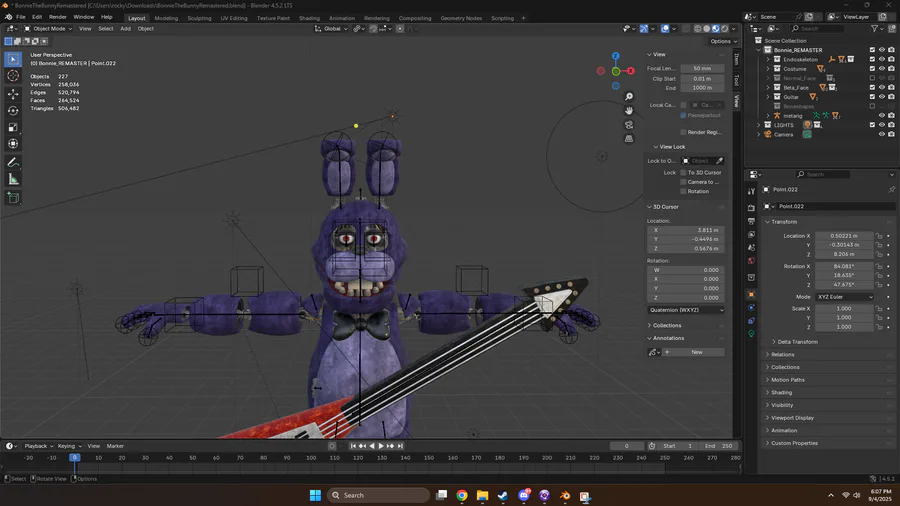Select the Measure tool
The width and height of the screenshot is (900, 506).
click(x=13, y=180)
